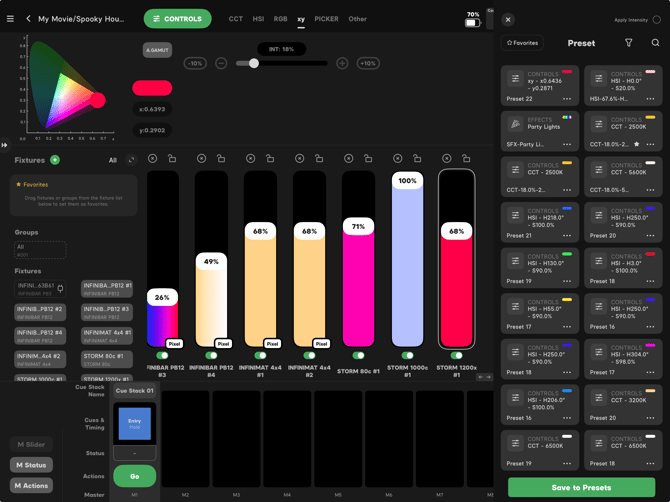The image size is (670, 502).
Task: Toggle INFINIMAT 4x4 #1 power switch
Action: (x=260, y=355)
